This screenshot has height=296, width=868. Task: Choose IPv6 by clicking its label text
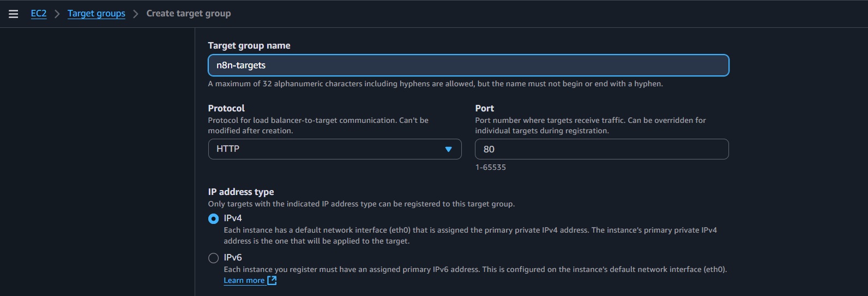(233, 257)
